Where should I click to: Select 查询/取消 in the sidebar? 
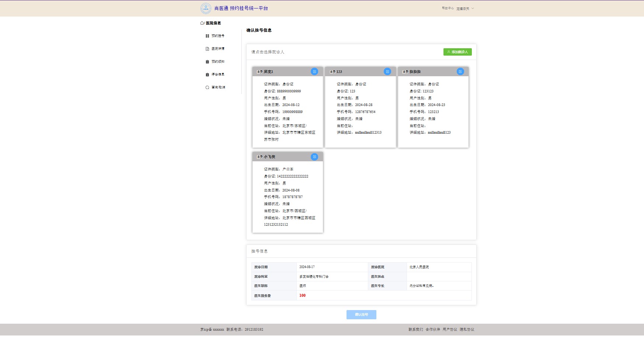[x=215, y=87]
